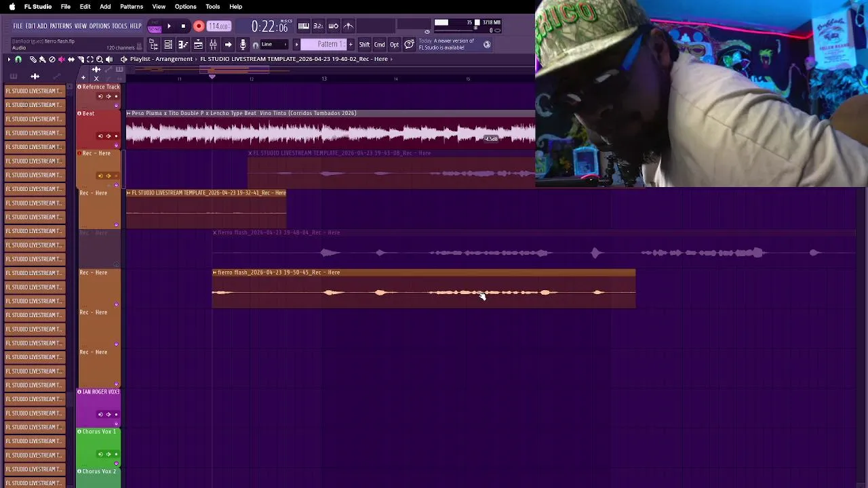Open the Line snap dropdown
The width and height of the screenshot is (868, 488).
click(x=275, y=45)
